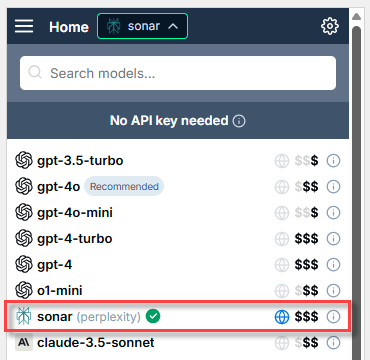The image size is (370, 360).
Task: Click info icon for gpt-4o row
Action: click(333, 187)
